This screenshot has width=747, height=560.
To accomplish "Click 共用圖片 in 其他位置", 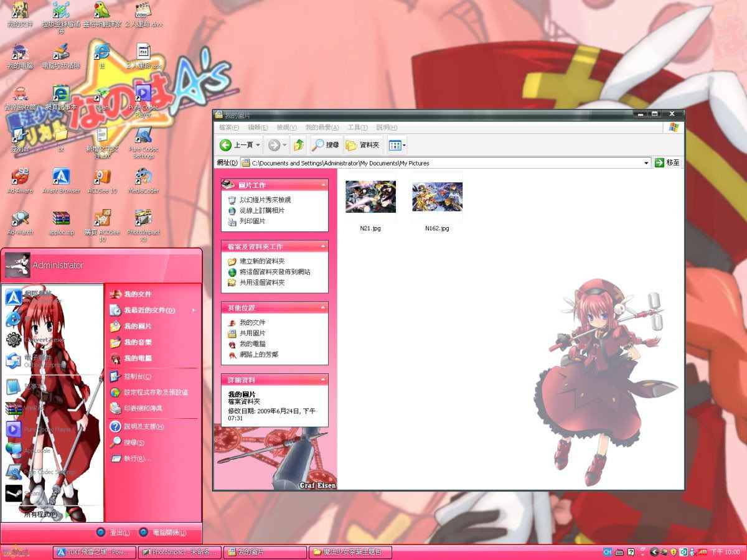I will tap(253, 333).
